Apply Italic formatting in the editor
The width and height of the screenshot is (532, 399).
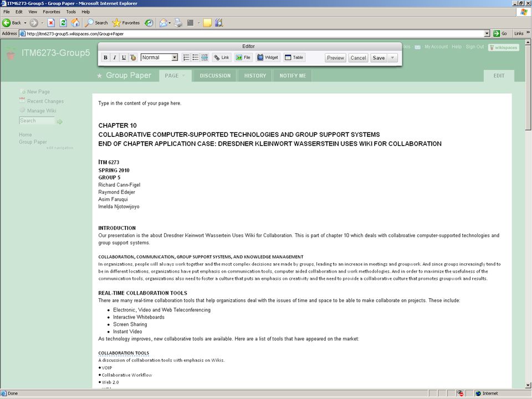pyautogui.click(x=115, y=57)
